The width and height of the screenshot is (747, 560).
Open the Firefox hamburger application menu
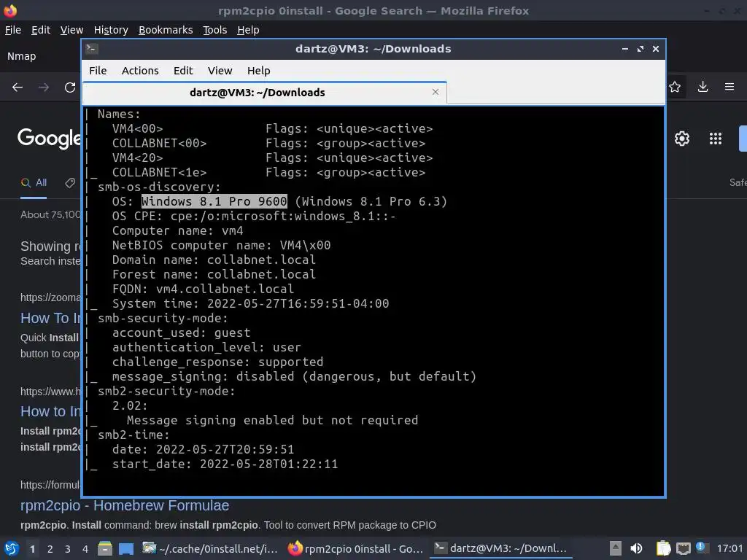click(729, 87)
